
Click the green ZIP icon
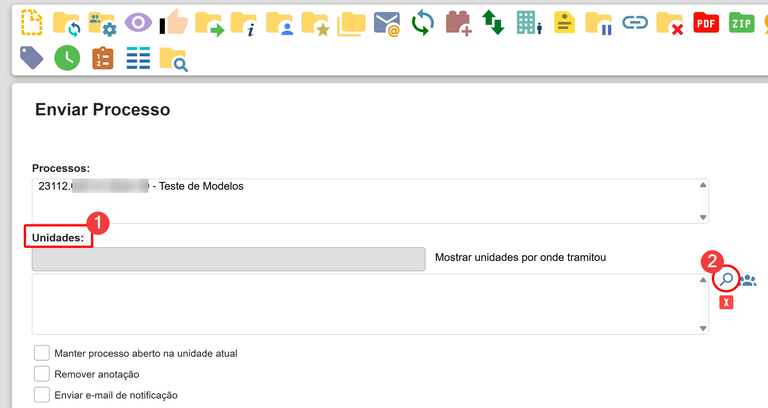tap(742, 23)
